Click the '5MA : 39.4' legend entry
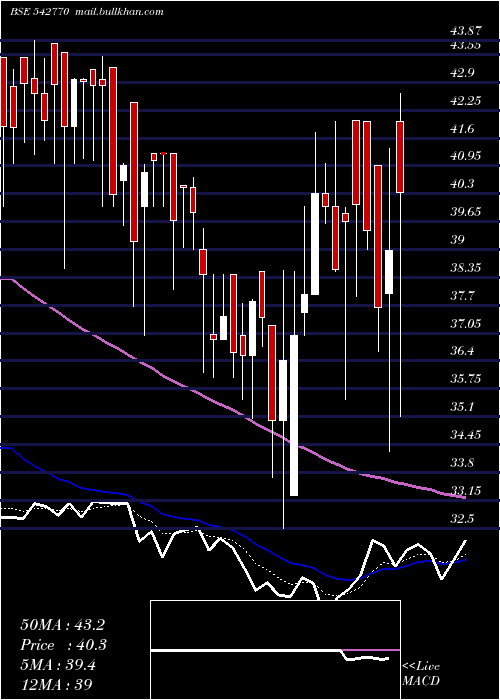The width and height of the screenshot is (500, 700). (x=58, y=665)
